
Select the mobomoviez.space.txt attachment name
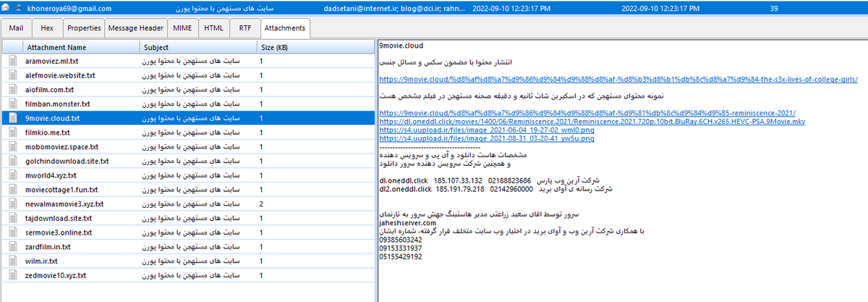click(61, 147)
